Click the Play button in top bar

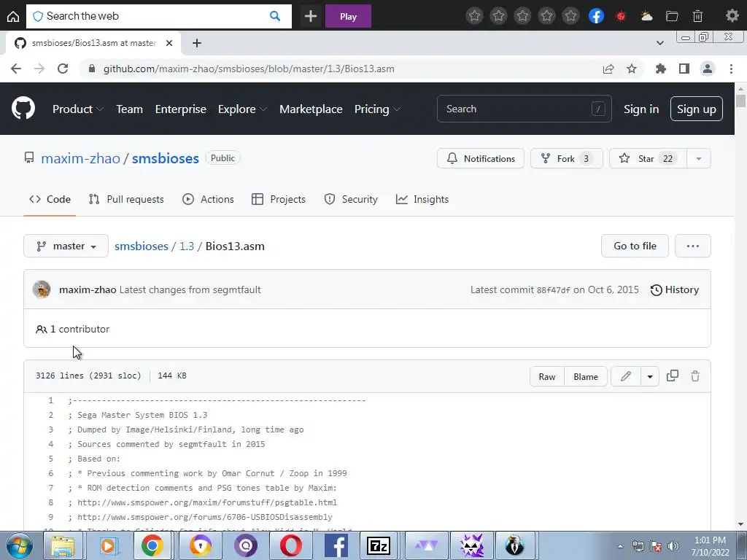point(348,16)
